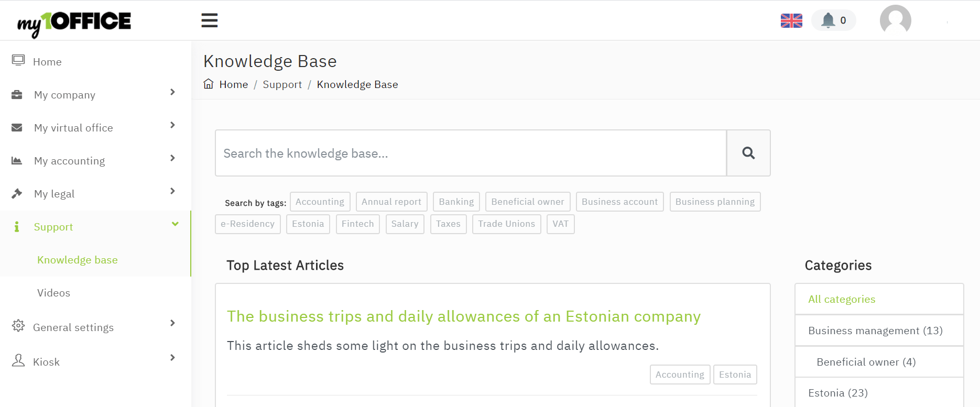
Task: Filter by the Banking tag
Action: coord(456,202)
